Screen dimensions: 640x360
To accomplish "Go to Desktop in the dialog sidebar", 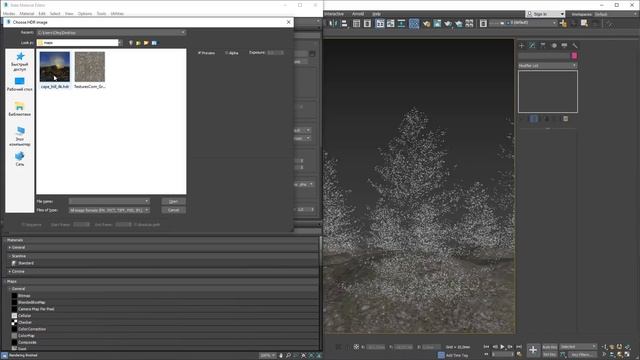I will 20,84.
